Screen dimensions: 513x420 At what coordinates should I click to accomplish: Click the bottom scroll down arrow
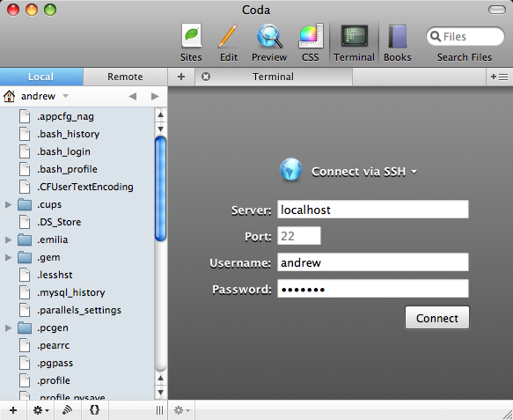(160, 392)
